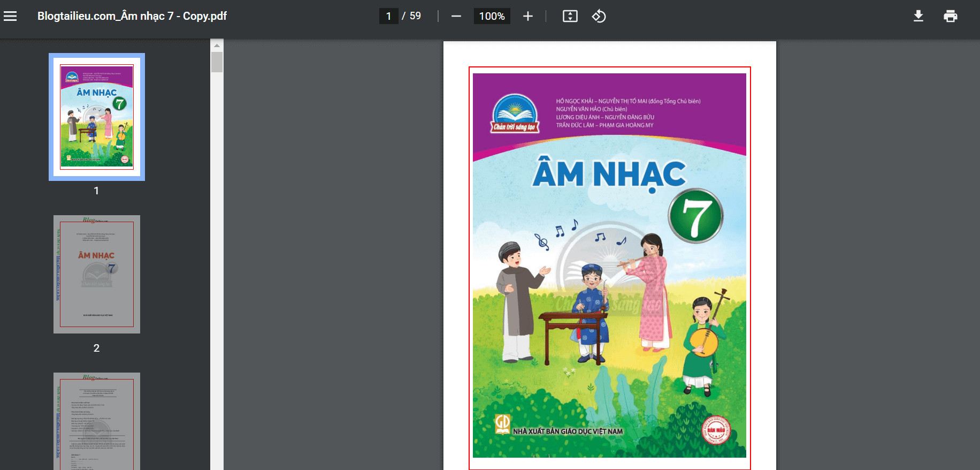Click the document title Blogtailieu.com_Âm nhạc 7
The image size is (980, 470).
click(132, 16)
